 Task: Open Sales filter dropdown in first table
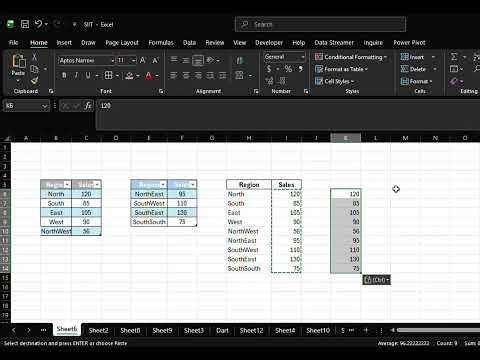(x=97, y=184)
